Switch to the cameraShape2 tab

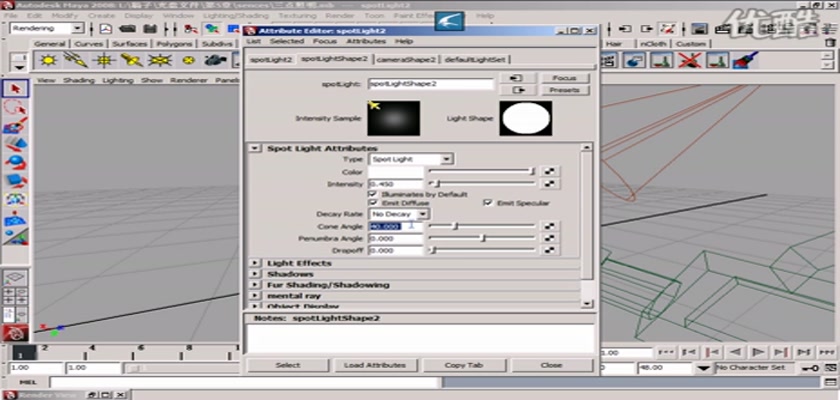pyautogui.click(x=407, y=60)
